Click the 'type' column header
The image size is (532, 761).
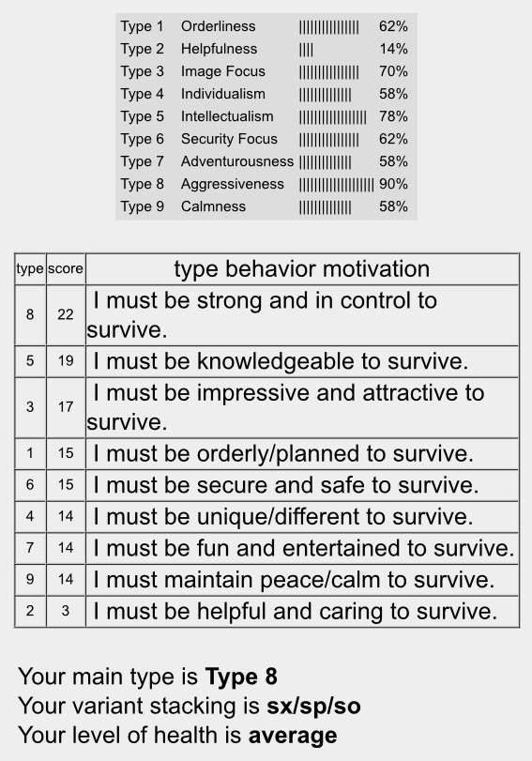(30, 269)
